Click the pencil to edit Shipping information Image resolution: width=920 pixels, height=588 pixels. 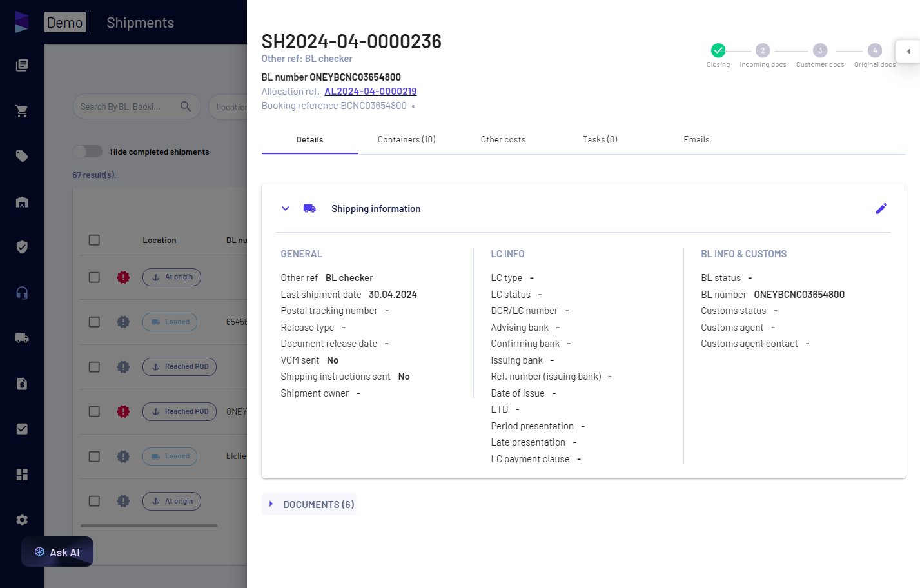click(881, 208)
